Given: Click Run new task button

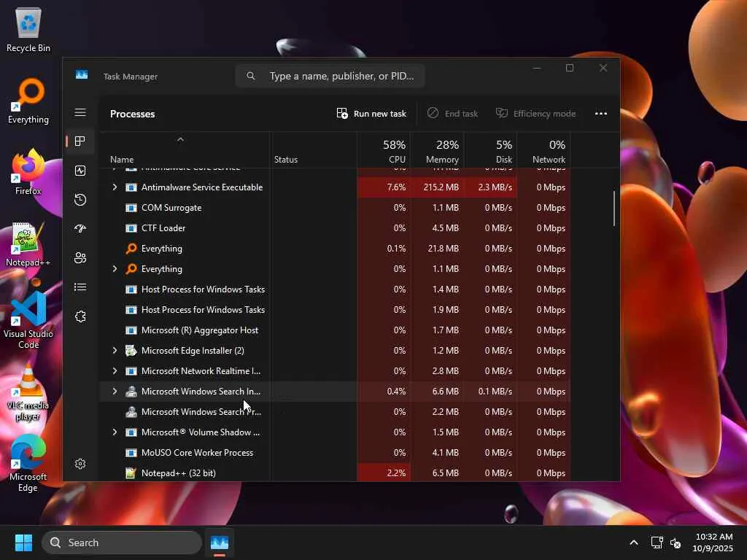Looking at the screenshot, I should [371, 113].
